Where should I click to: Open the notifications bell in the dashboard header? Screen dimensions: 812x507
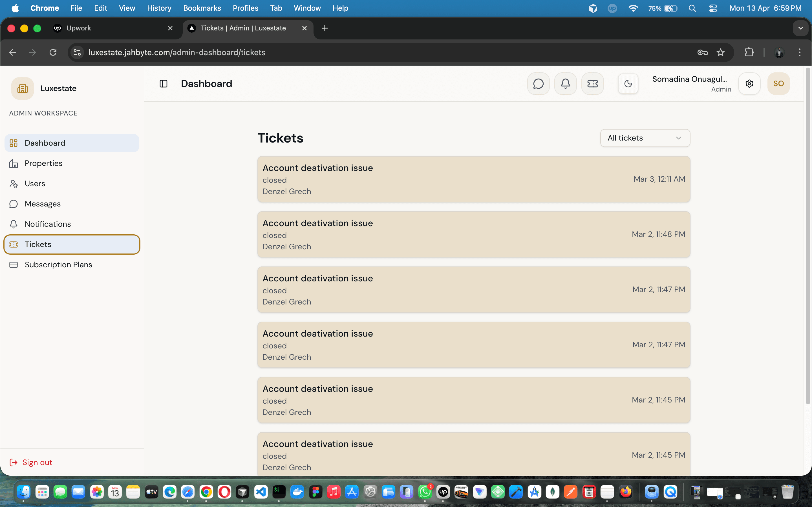click(565, 83)
